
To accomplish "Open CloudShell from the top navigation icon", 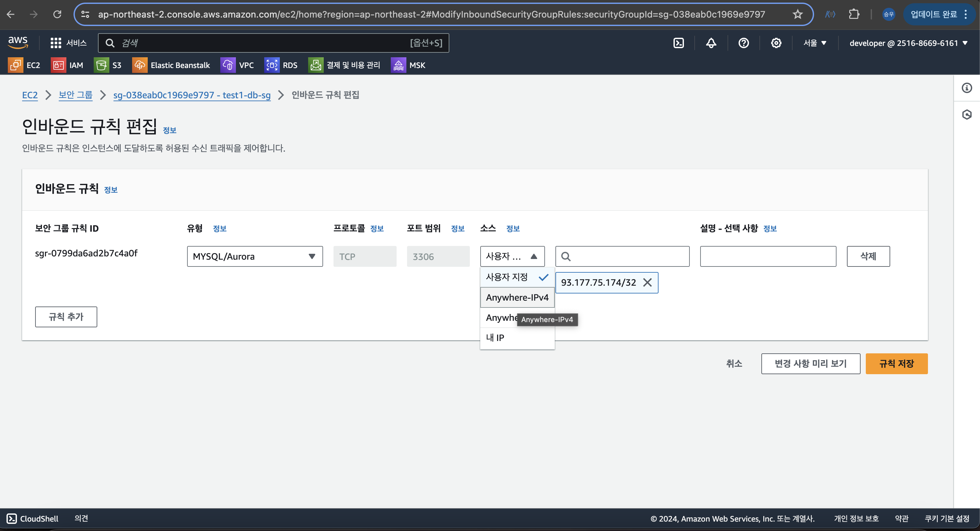I will 679,43.
